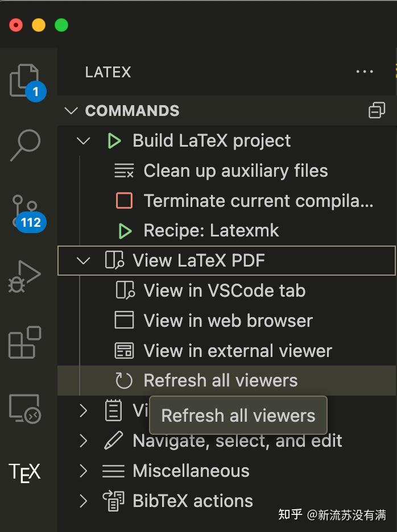
Task: Collapse the View LaTeX PDF group
Action: coord(84,261)
